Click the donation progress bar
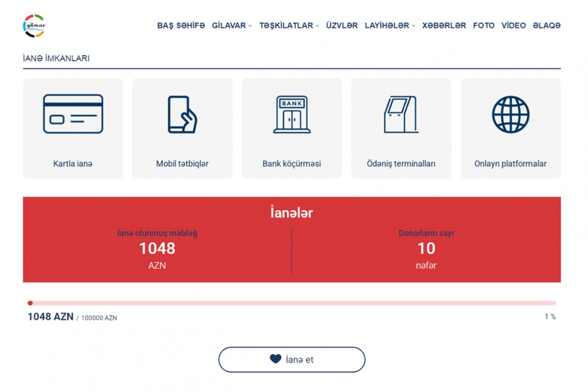Viewport: 588px width, 392px height. tap(292, 303)
